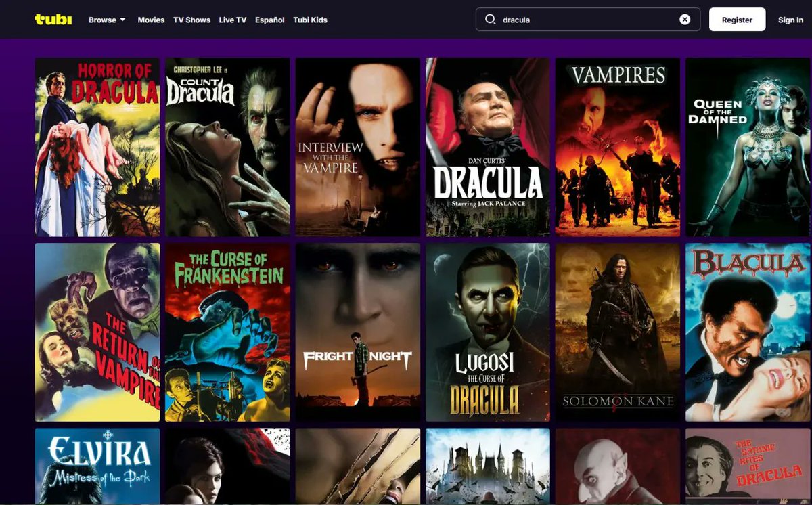The height and width of the screenshot is (505, 812).
Task: Click the Sign In link
Action: pos(790,20)
